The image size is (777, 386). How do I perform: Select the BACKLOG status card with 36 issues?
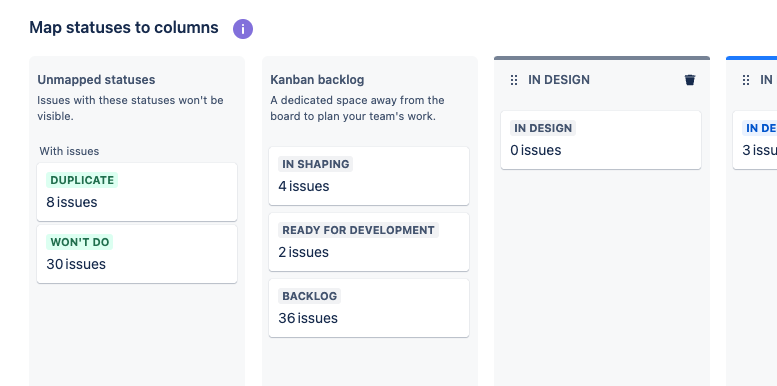(x=369, y=308)
